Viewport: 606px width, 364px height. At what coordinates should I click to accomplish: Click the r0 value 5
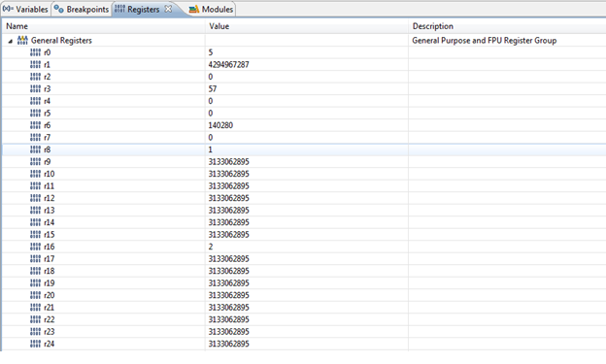(211, 52)
